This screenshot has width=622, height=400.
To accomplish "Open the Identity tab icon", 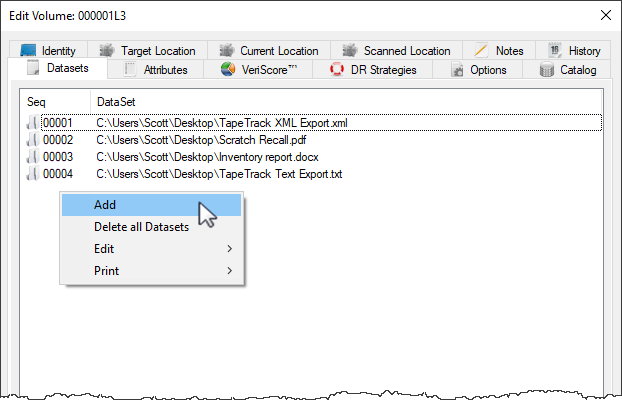I will [28, 51].
